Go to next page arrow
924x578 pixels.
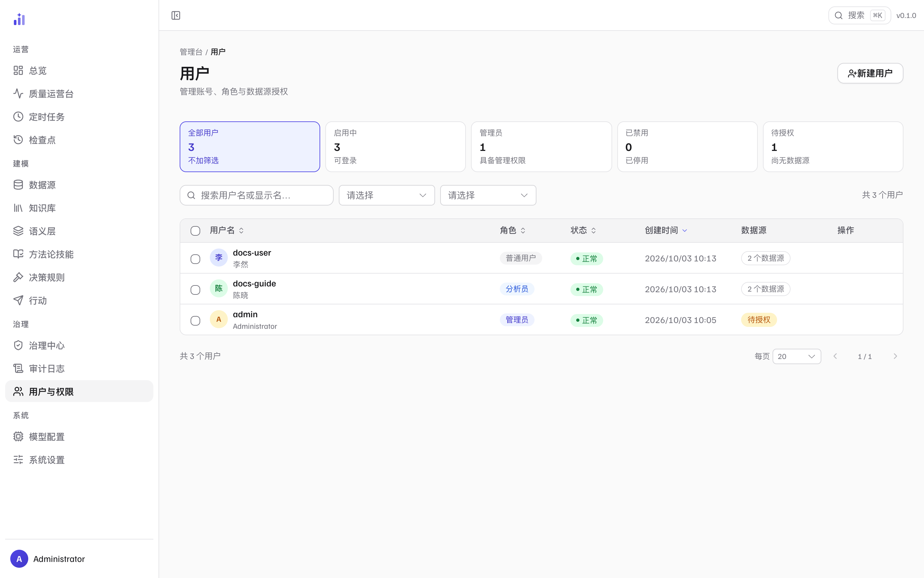tap(895, 356)
